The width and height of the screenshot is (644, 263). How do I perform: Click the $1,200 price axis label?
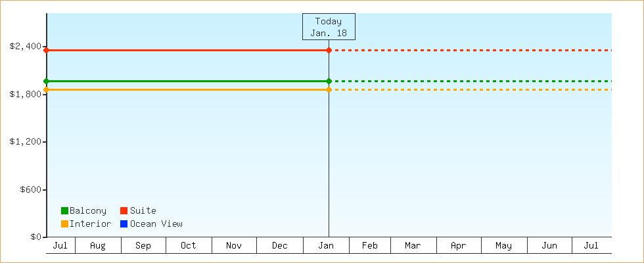26,142
